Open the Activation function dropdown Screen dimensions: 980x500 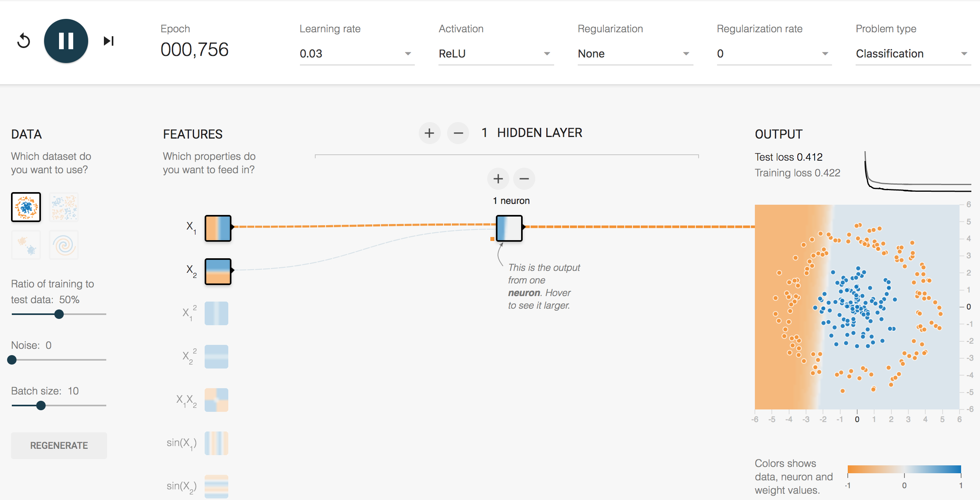pyautogui.click(x=494, y=53)
